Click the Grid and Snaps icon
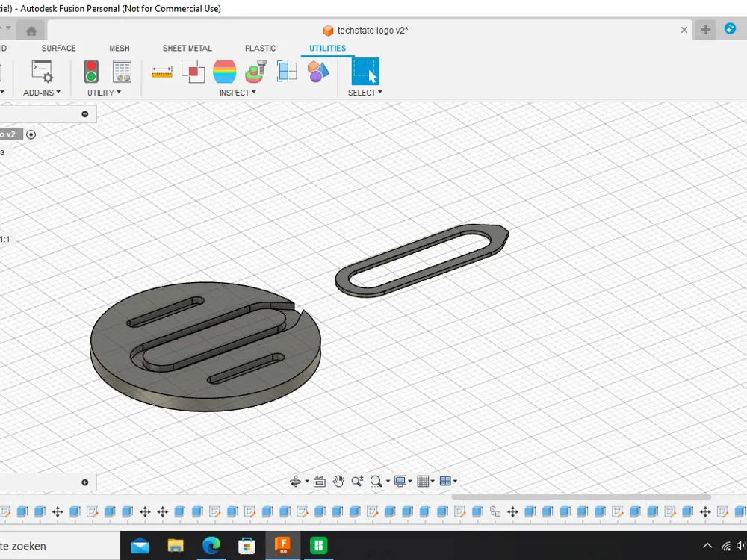Screen dimensions: 747x560 (x=423, y=482)
